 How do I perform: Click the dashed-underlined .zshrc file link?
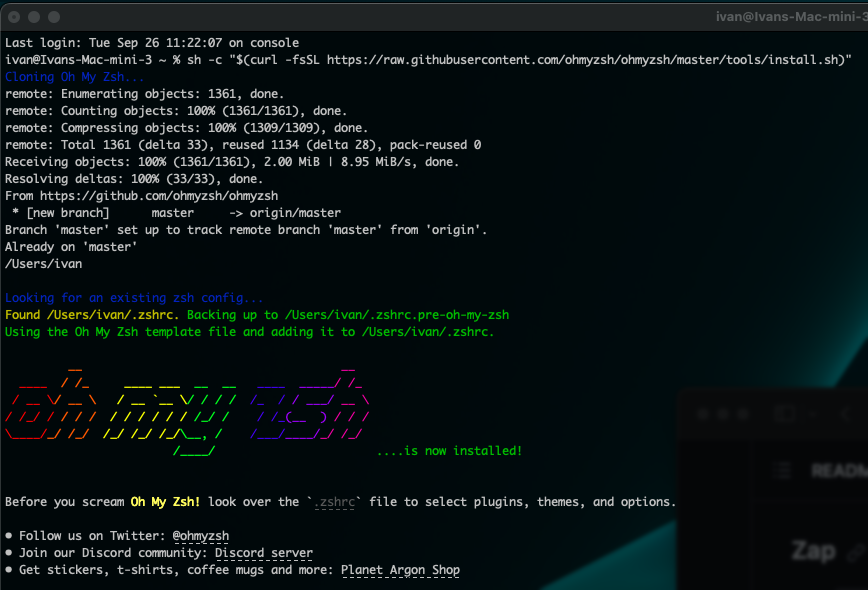click(x=334, y=502)
